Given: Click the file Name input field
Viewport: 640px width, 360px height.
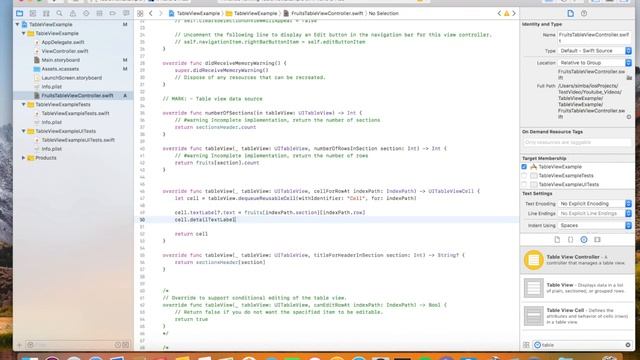Looking at the screenshot, I should (594, 38).
